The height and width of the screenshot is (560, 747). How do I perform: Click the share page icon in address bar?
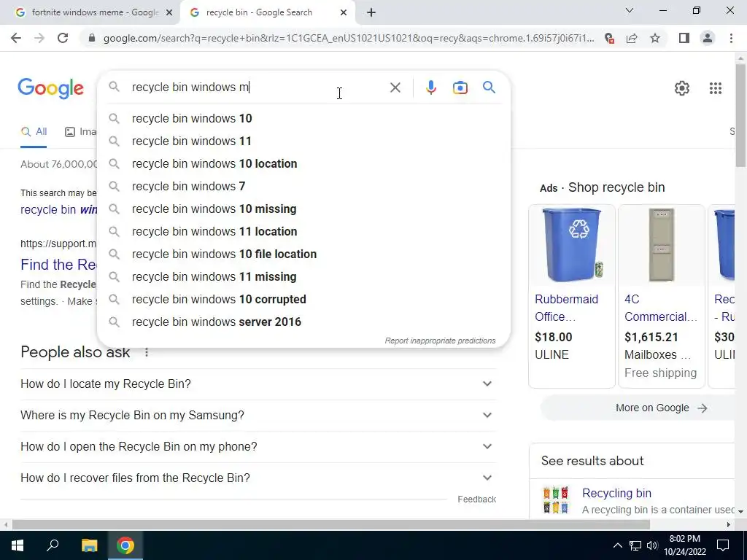(x=632, y=38)
